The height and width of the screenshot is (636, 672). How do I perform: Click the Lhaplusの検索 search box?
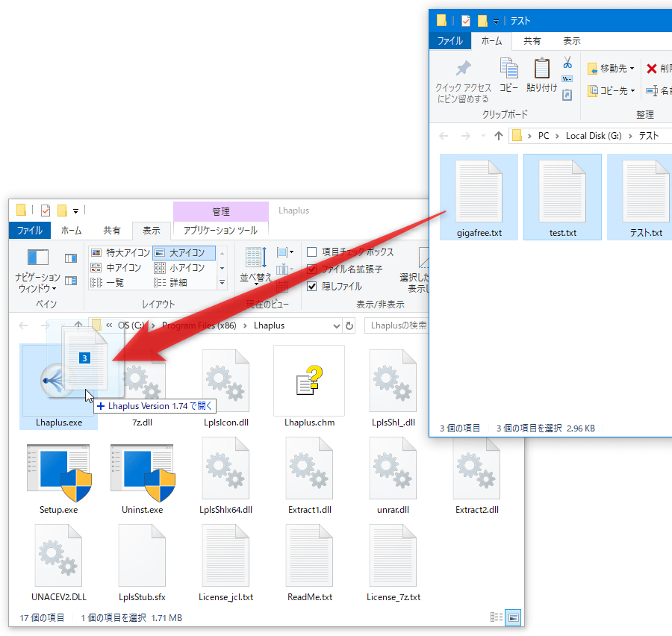point(396,325)
